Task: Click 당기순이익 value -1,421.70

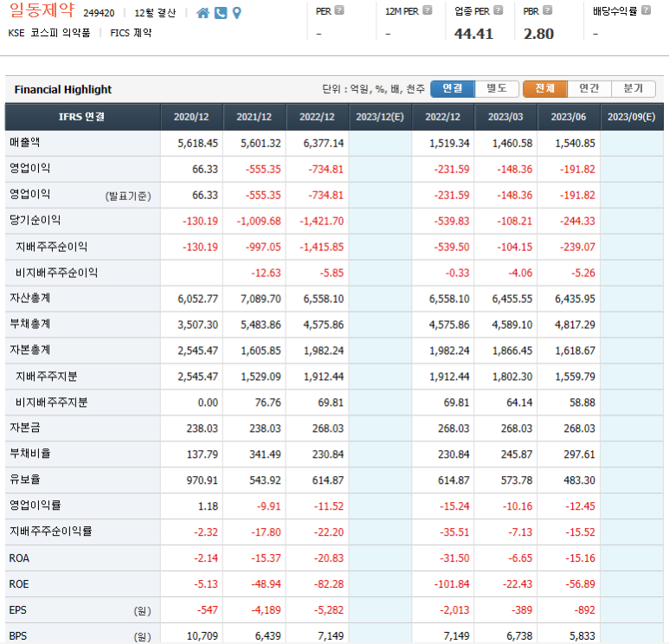Action: tap(322, 221)
